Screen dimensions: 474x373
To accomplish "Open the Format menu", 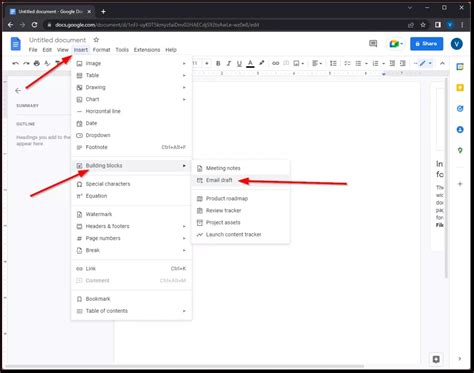I will coord(101,50).
